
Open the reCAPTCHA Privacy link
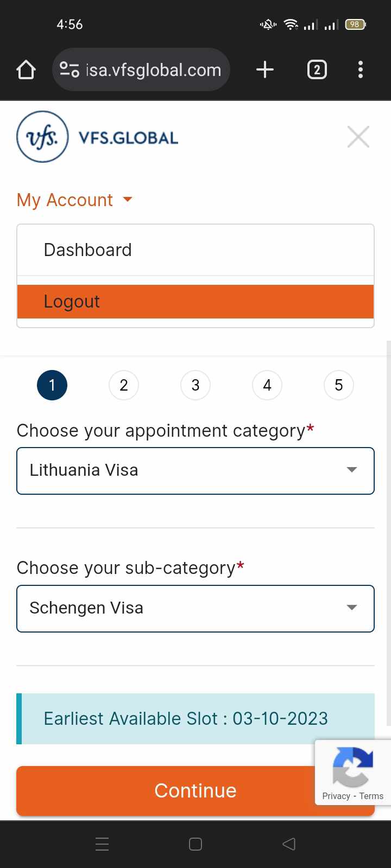click(x=336, y=796)
